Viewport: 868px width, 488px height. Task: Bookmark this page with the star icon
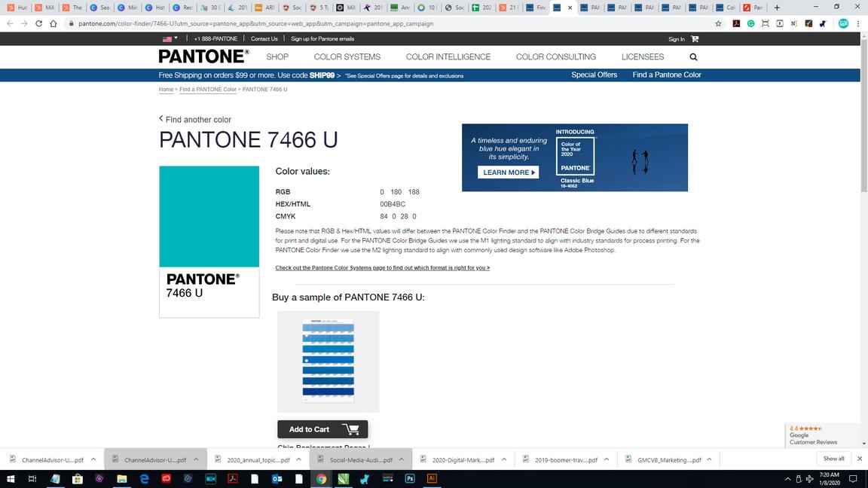719,23
